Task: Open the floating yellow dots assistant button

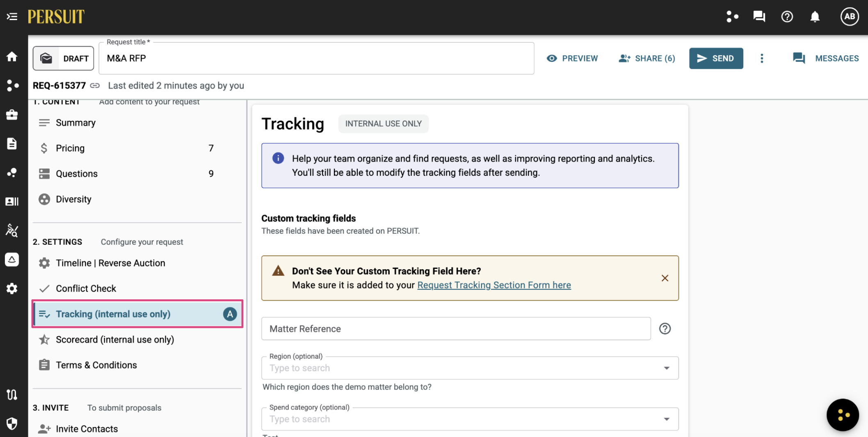Action: [x=843, y=415]
